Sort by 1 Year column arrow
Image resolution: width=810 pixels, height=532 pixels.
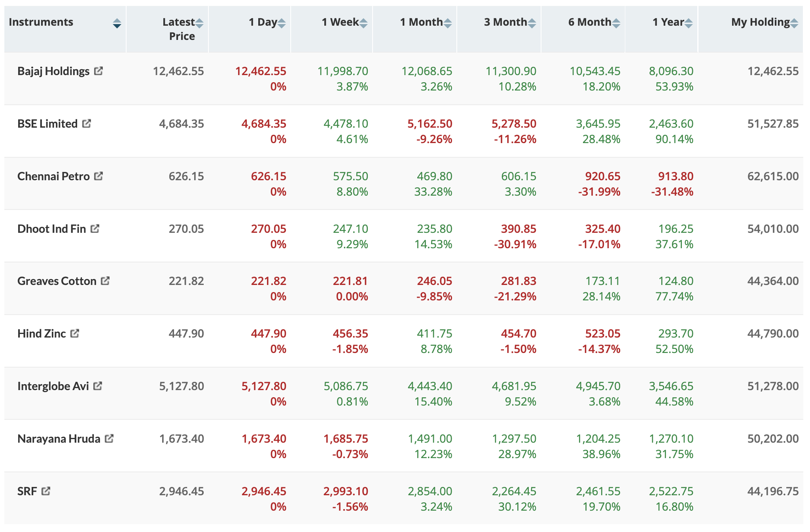click(x=689, y=24)
